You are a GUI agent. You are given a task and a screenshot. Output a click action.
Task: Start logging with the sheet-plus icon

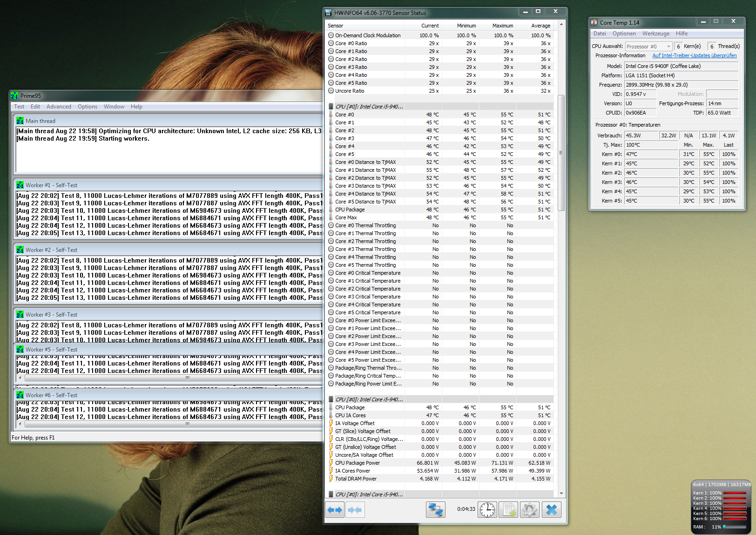tap(508, 510)
